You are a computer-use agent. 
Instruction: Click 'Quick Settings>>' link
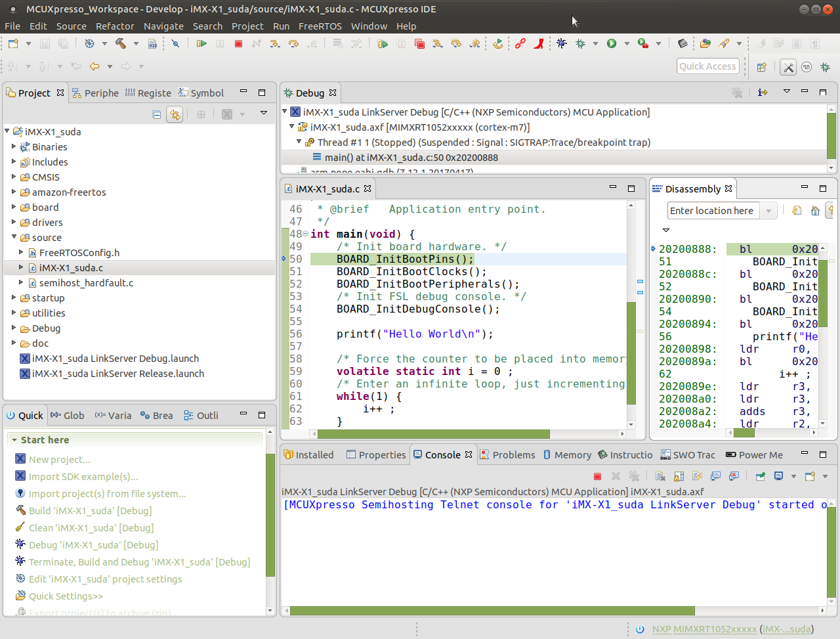66,596
